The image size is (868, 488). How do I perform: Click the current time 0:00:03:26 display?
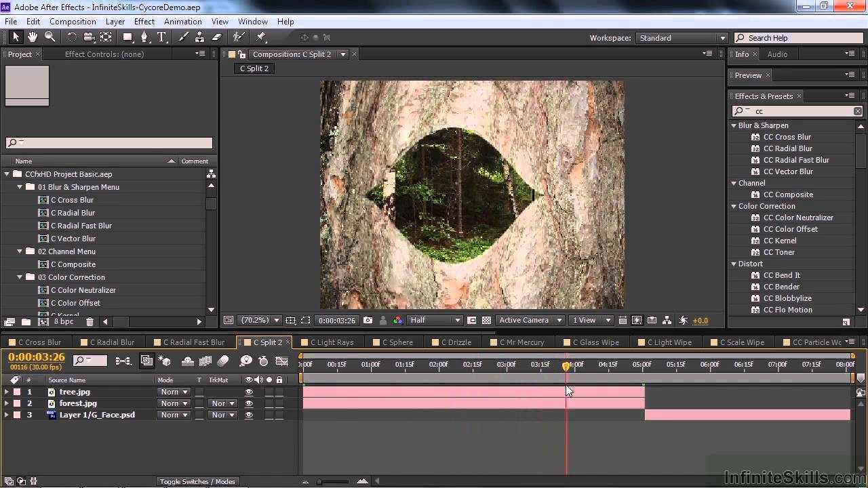[37, 357]
